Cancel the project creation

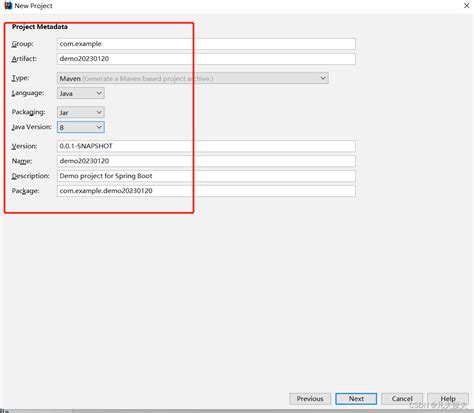402,399
